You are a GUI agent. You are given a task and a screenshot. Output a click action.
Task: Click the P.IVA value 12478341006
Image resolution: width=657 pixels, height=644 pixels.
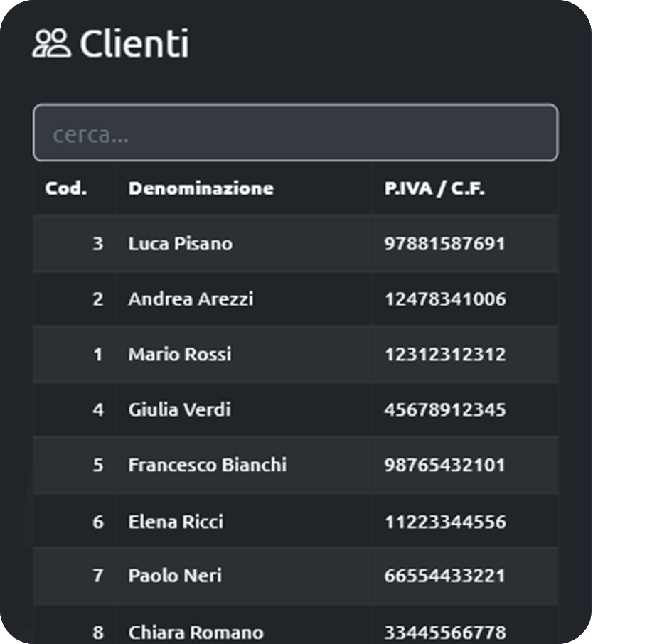[x=445, y=299]
